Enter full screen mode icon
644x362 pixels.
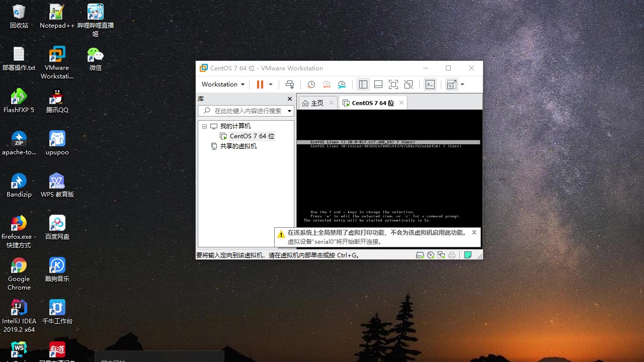coord(393,84)
